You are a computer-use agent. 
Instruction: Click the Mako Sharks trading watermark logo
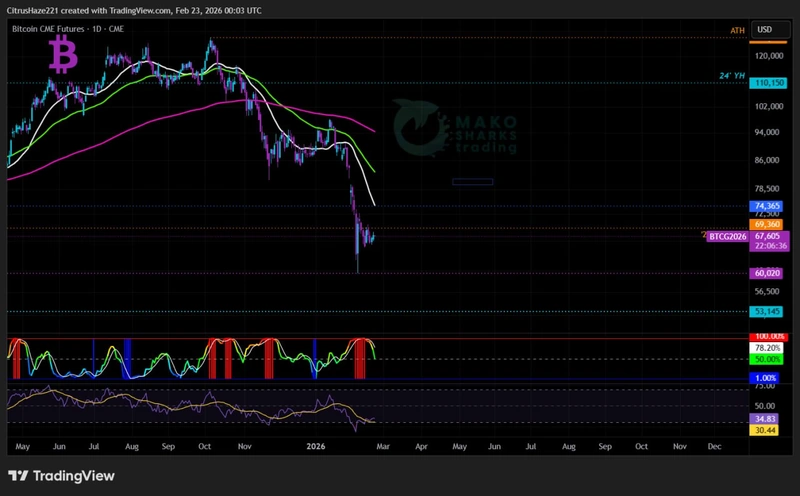click(455, 128)
